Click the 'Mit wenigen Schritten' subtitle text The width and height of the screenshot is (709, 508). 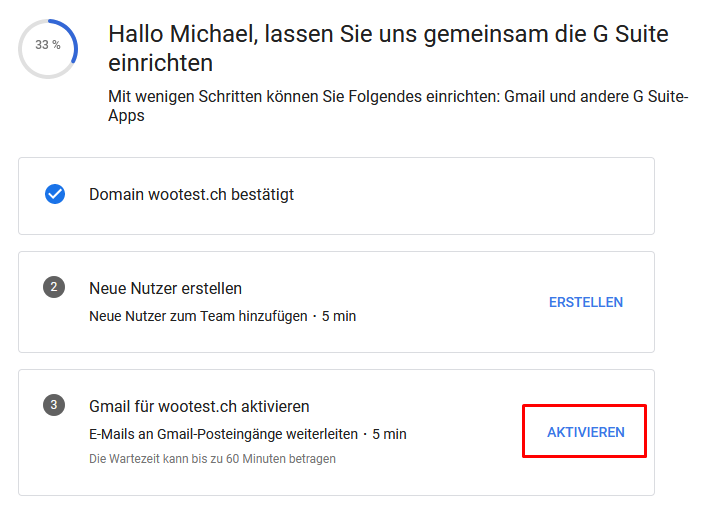(398, 106)
